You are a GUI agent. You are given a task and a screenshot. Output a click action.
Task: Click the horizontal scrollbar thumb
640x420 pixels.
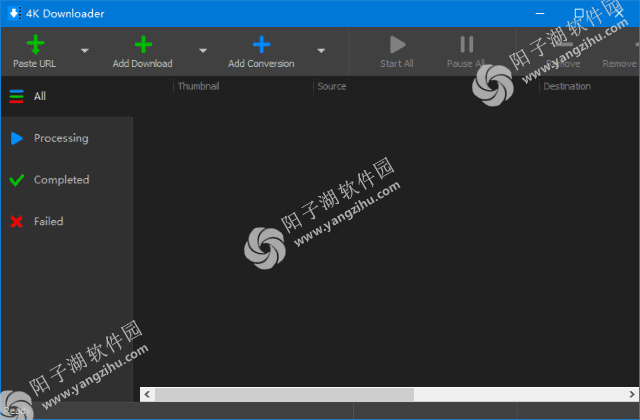point(284,394)
